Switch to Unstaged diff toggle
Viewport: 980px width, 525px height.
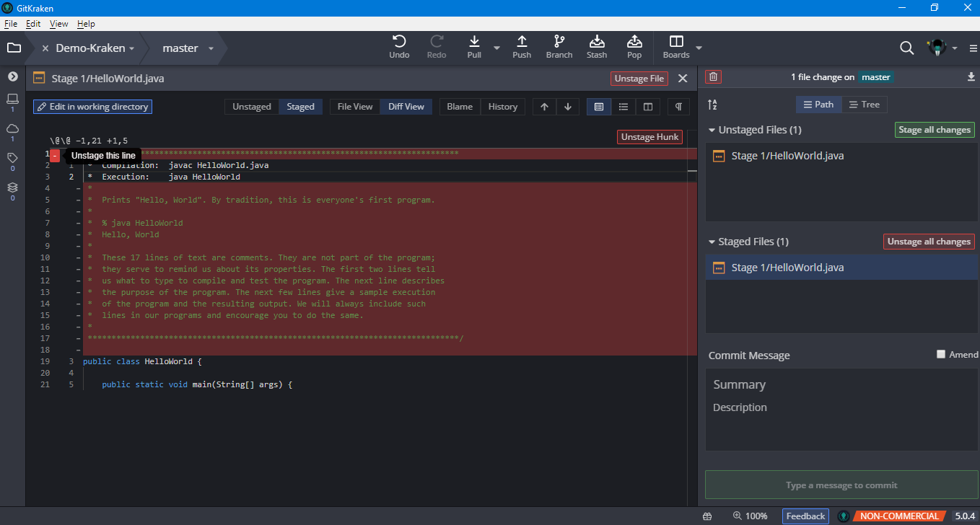click(x=252, y=107)
